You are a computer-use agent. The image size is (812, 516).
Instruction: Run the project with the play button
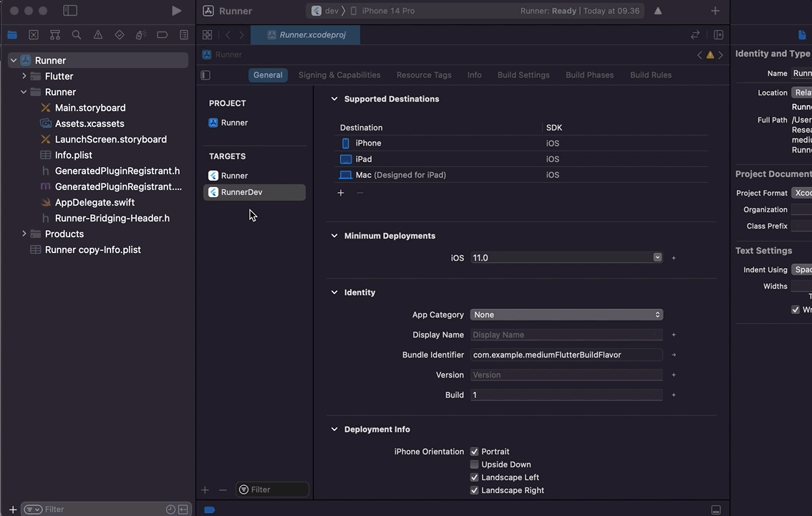coord(176,11)
